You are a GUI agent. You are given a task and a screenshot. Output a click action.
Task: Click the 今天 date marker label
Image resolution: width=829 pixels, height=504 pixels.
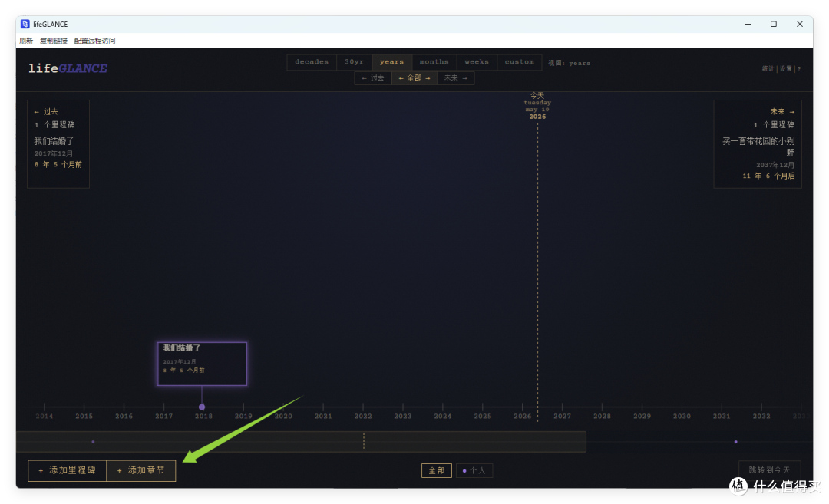click(537, 95)
